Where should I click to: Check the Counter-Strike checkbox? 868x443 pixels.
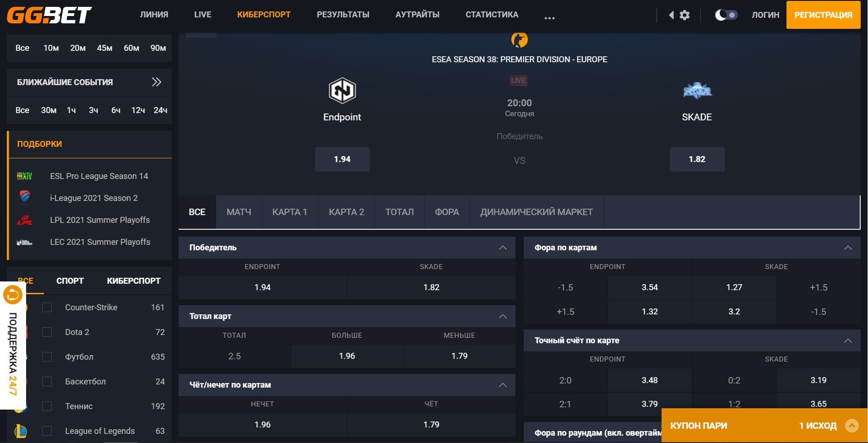tap(47, 308)
